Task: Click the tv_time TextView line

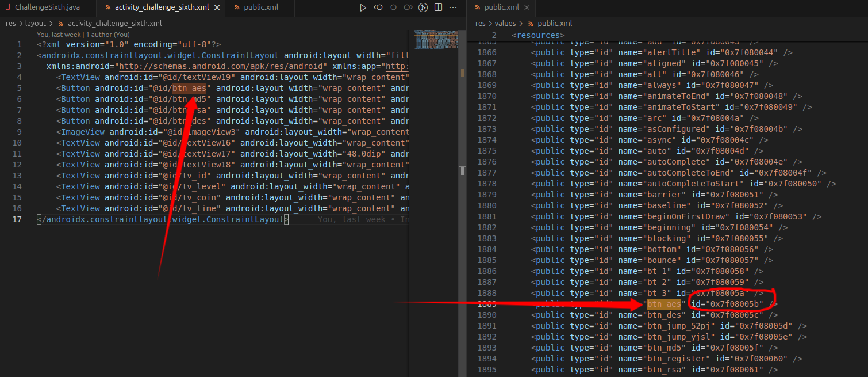Action: [232, 208]
